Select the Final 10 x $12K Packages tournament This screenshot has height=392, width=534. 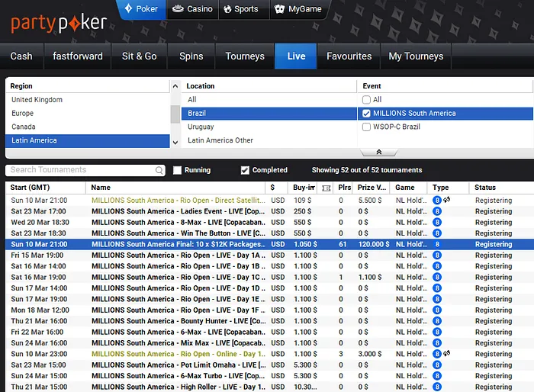[x=269, y=244]
